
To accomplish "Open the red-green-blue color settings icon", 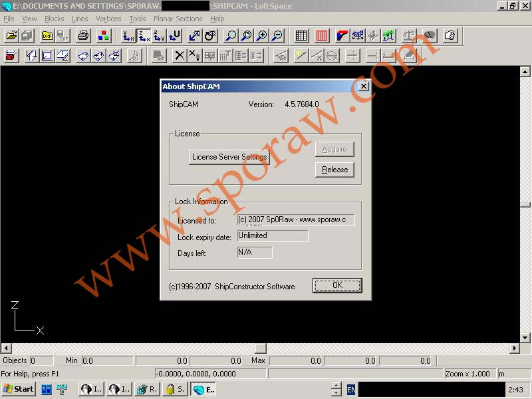I will [x=103, y=36].
